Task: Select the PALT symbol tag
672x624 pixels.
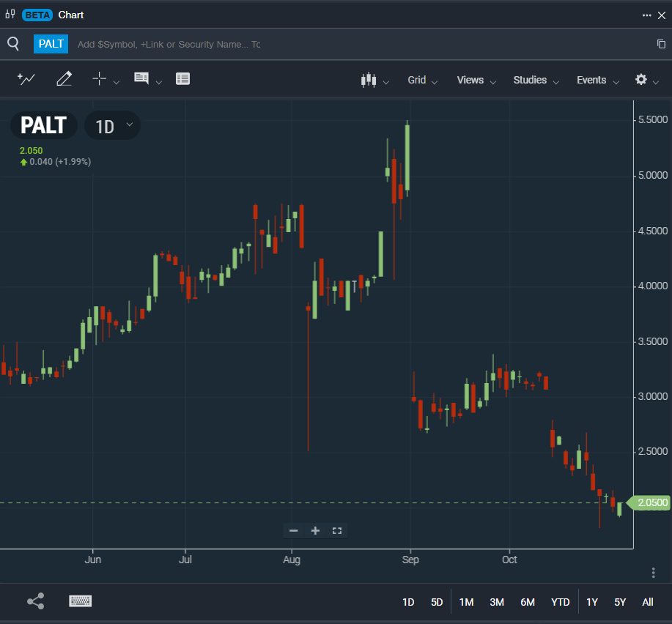Action: 51,44
